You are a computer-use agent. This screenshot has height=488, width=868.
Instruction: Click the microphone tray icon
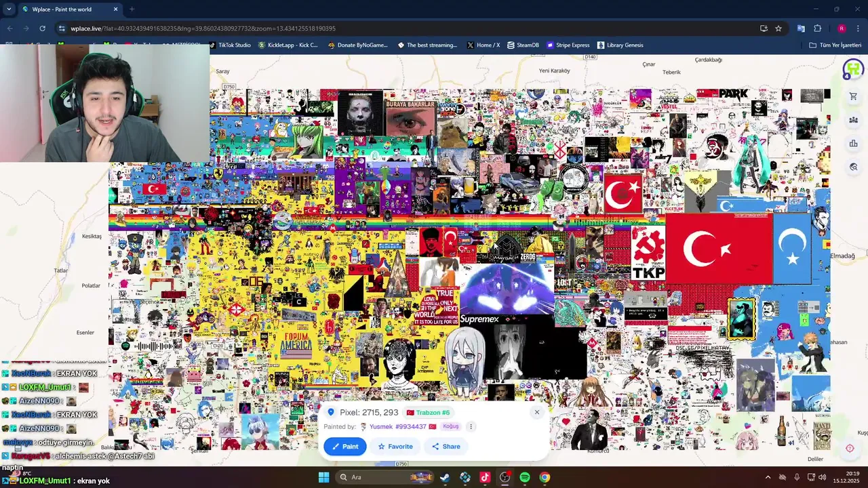pyautogui.click(x=797, y=477)
